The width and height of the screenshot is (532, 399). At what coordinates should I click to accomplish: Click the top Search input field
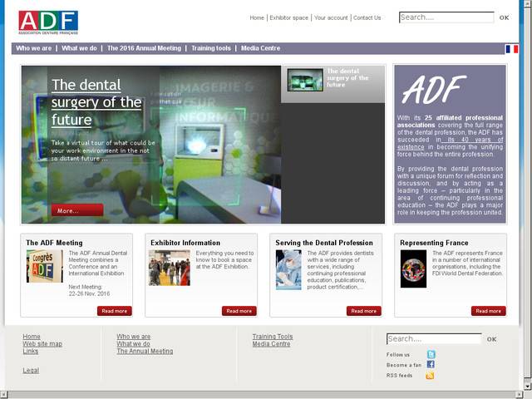pos(446,17)
